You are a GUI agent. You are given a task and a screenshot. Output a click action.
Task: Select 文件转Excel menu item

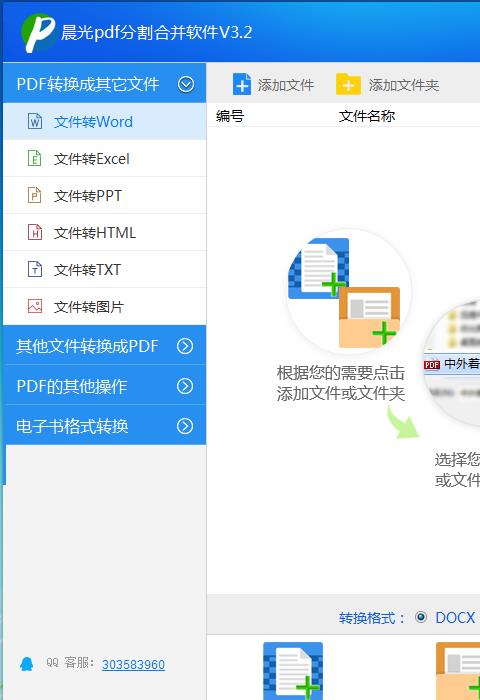tap(104, 158)
